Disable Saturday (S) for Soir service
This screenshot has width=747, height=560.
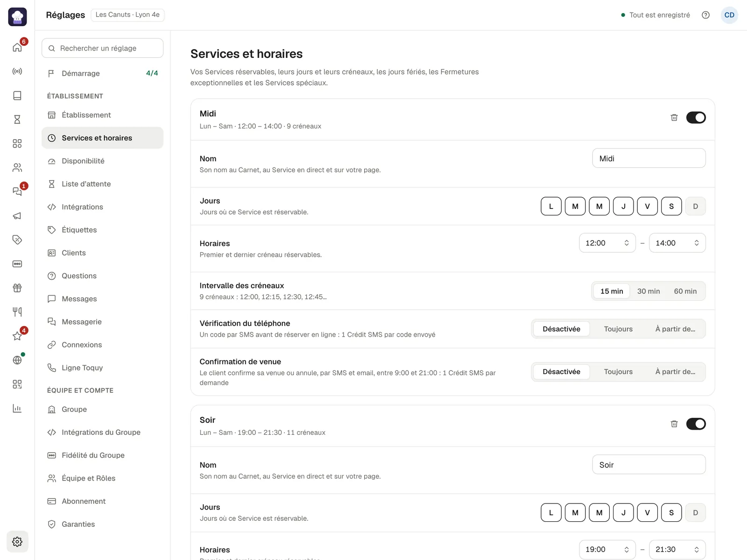coord(671,513)
